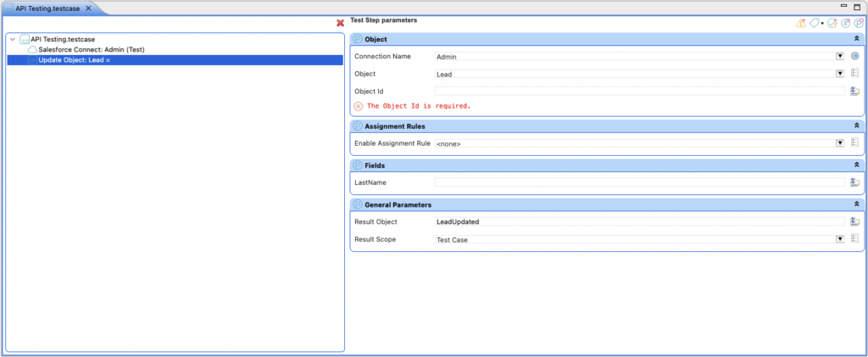This screenshot has width=868, height=357.
Task: Select Salesforce Connect: Admin (Test) step
Action: click(x=91, y=49)
